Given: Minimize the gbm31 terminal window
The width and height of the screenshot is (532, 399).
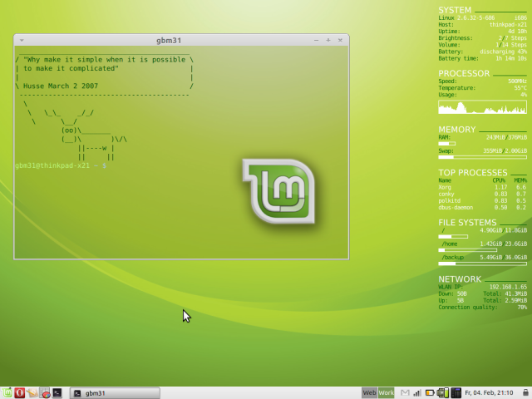Looking at the screenshot, I should pyautogui.click(x=316, y=41).
